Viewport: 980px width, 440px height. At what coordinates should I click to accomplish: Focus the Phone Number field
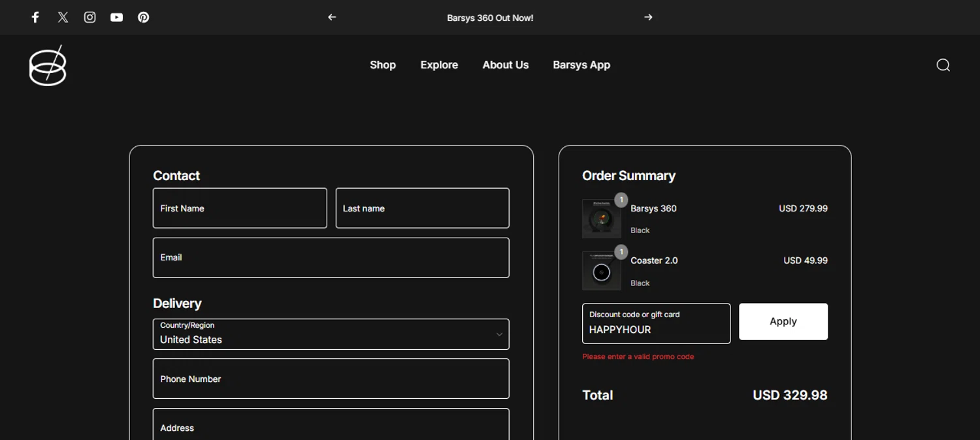(x=331, y=379)
